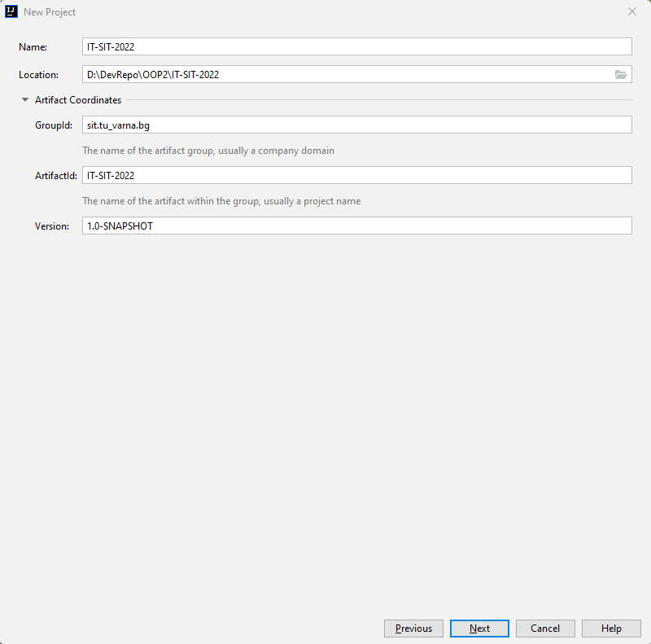Click the GroupId hint about company domain
Image resolution: width=651 pixels, height=644 pixels.
(208, 151)
